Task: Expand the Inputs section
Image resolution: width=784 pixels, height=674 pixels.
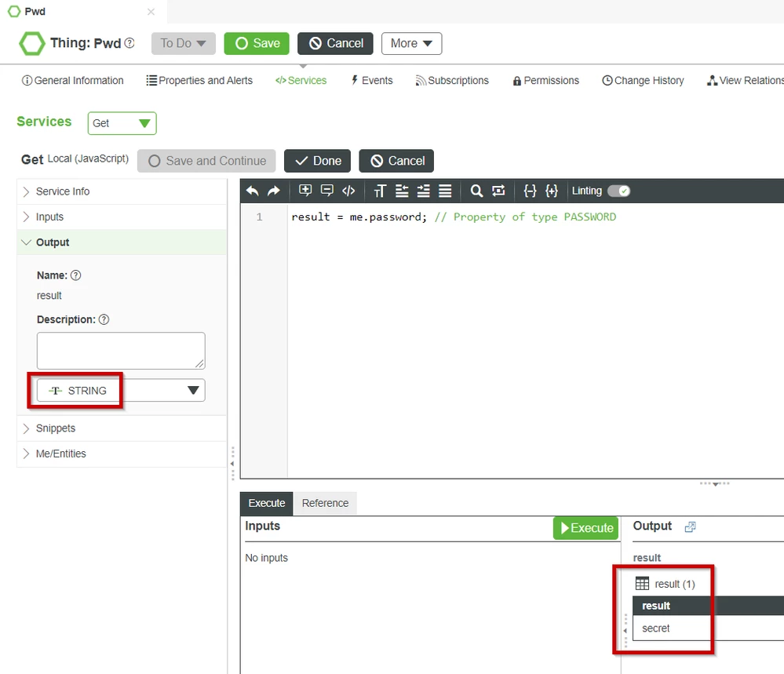Action: pyautogui.click(x=122, y=217)
